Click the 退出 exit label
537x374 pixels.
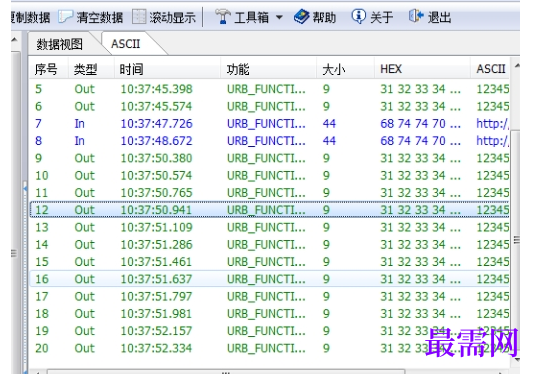point(439,17)
